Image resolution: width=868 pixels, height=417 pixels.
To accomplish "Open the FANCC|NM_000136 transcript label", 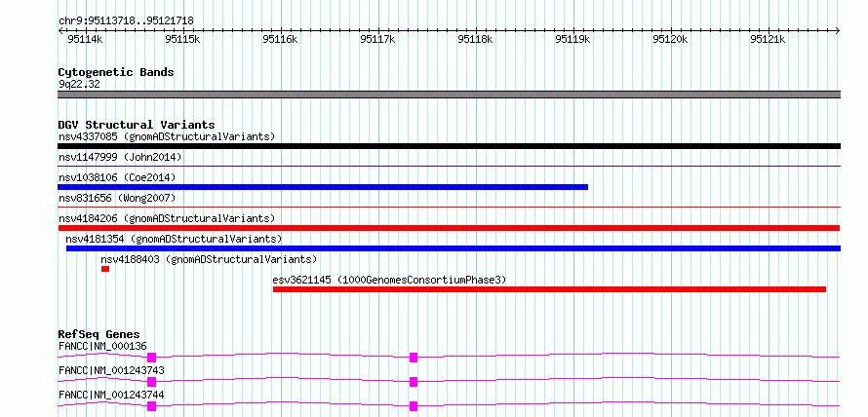I will 102,346.
